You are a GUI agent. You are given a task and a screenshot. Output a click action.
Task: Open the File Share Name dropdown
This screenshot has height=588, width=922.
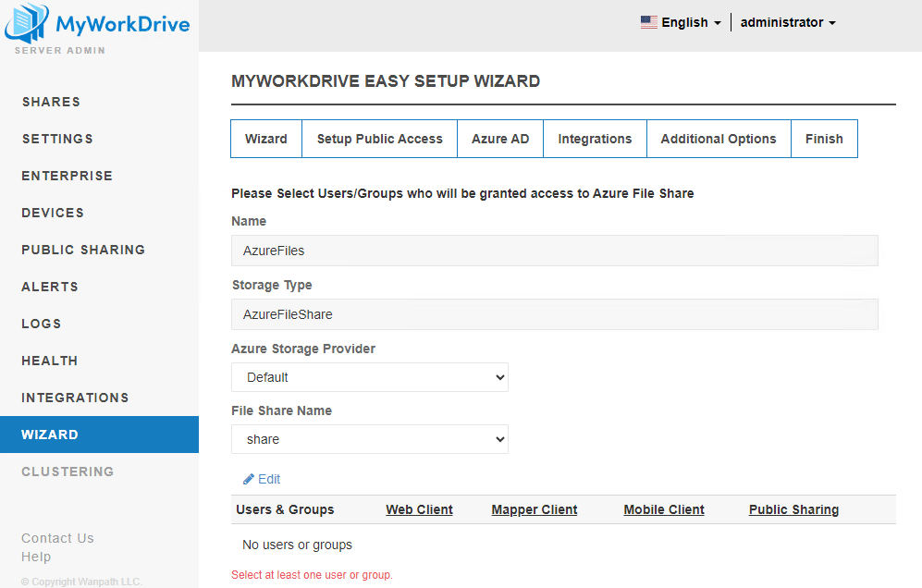pos(370,439)
